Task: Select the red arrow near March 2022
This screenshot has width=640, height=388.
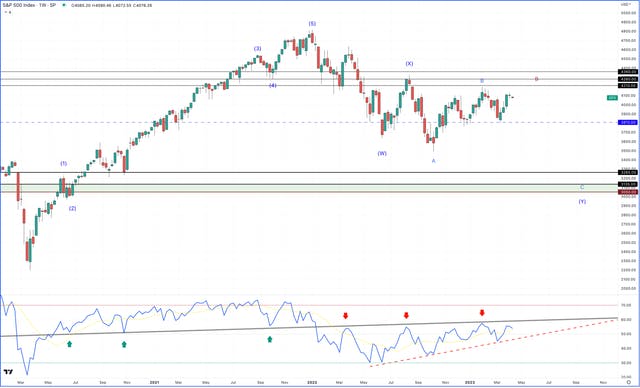Action: pos(346,315)
